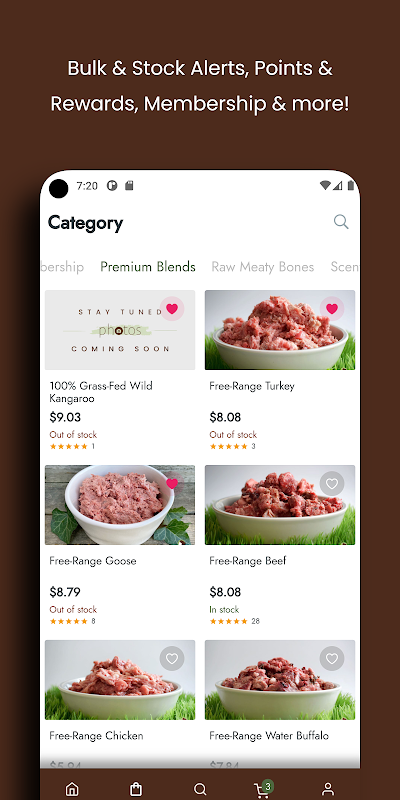Select the partially visible Membership tab
The width and height of the screenshot is (400, 800).
(62, 267)
